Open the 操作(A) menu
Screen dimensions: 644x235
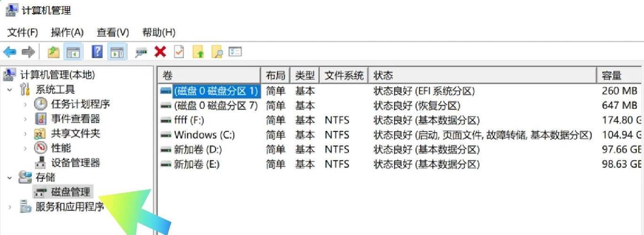click(67, 32)
